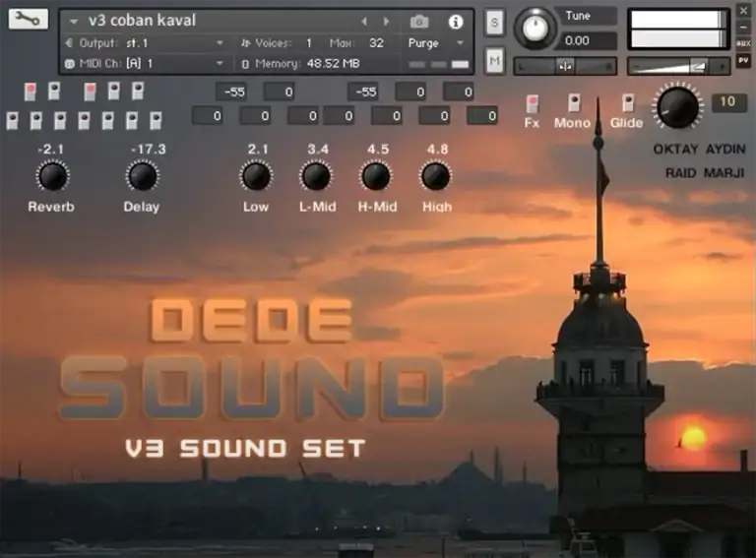
Task: Click the volume slider handle
Action: click(699, 66)
